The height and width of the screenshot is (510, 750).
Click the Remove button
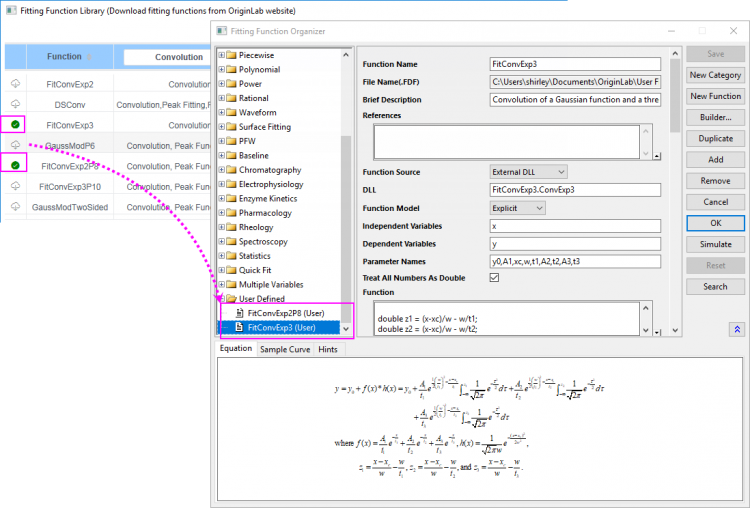tap(716, 181)
